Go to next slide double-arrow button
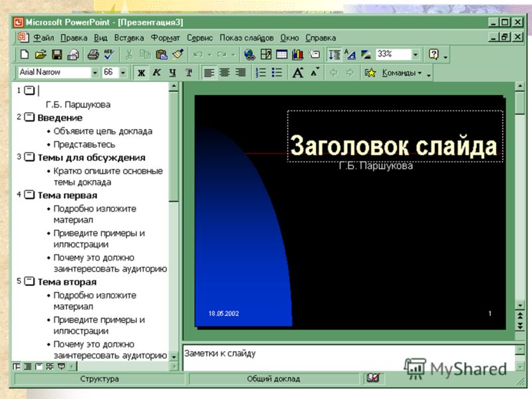Screen dimensions: 532x399 pos(520,326)
